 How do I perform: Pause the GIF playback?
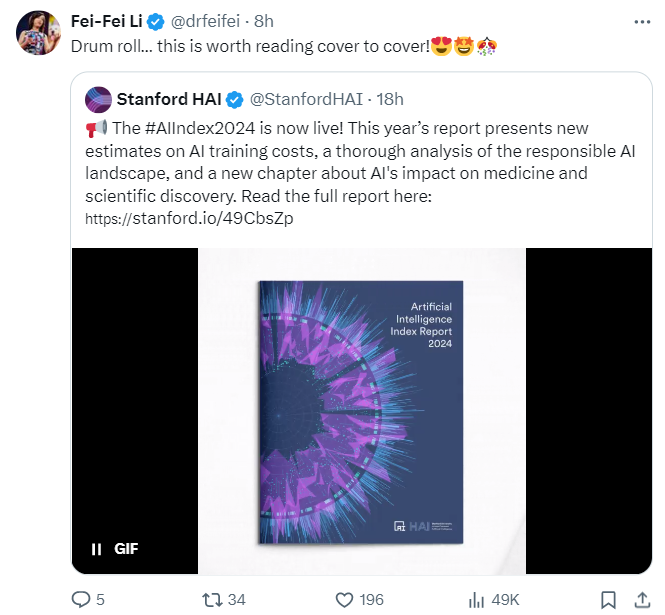coord(97,549)
